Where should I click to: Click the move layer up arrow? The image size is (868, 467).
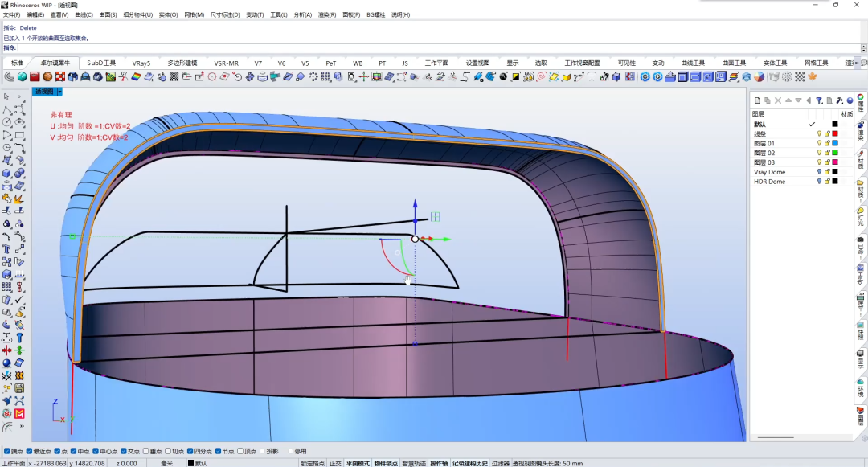pyautogui.click(x=788, y=100)
